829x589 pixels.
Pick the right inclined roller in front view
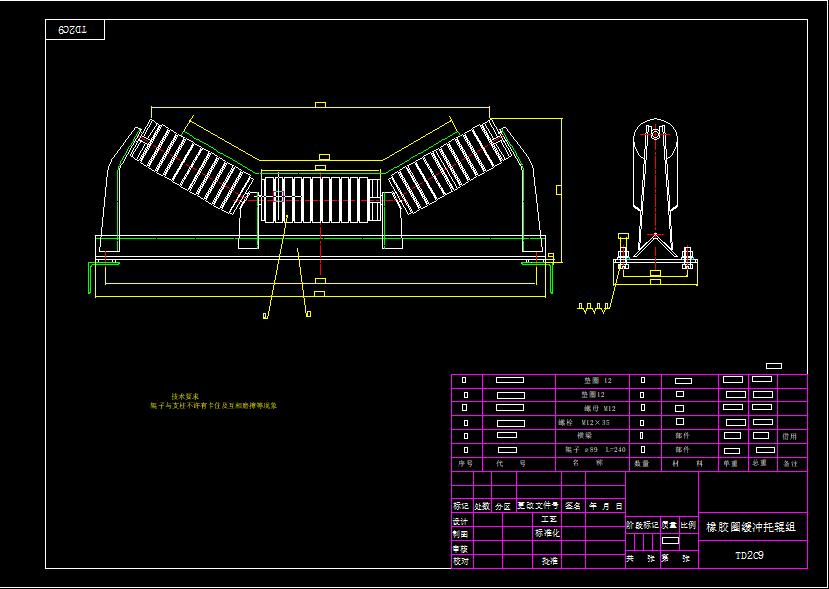pyautogui.click(x=449, y=167)
